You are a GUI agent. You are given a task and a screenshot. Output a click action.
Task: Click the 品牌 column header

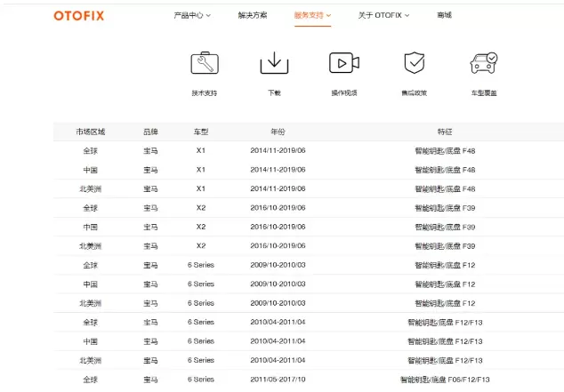point(150,132)
